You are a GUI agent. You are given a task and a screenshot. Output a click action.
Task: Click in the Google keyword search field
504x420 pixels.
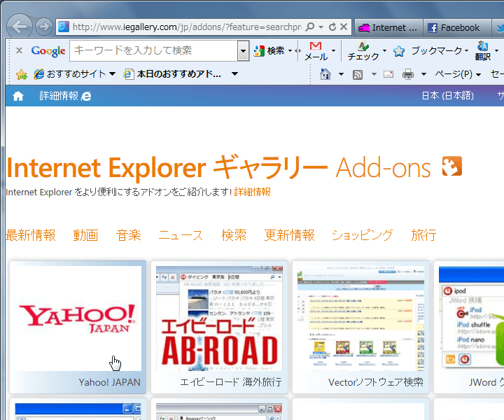[153, 51]
